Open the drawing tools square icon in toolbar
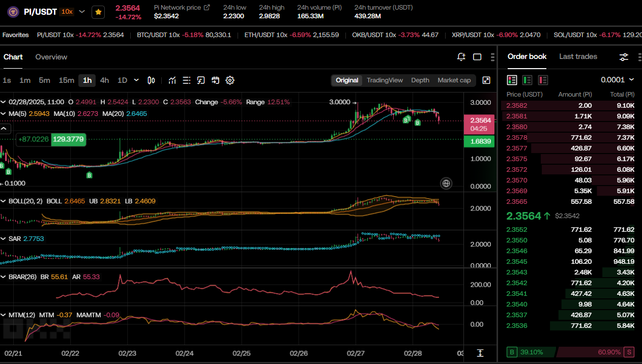 [x=201, y=80]
